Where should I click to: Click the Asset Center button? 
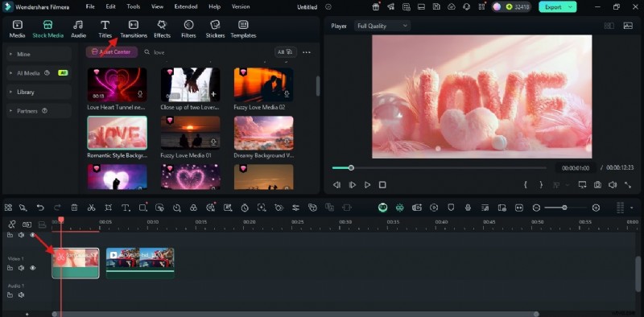(112, 52)
